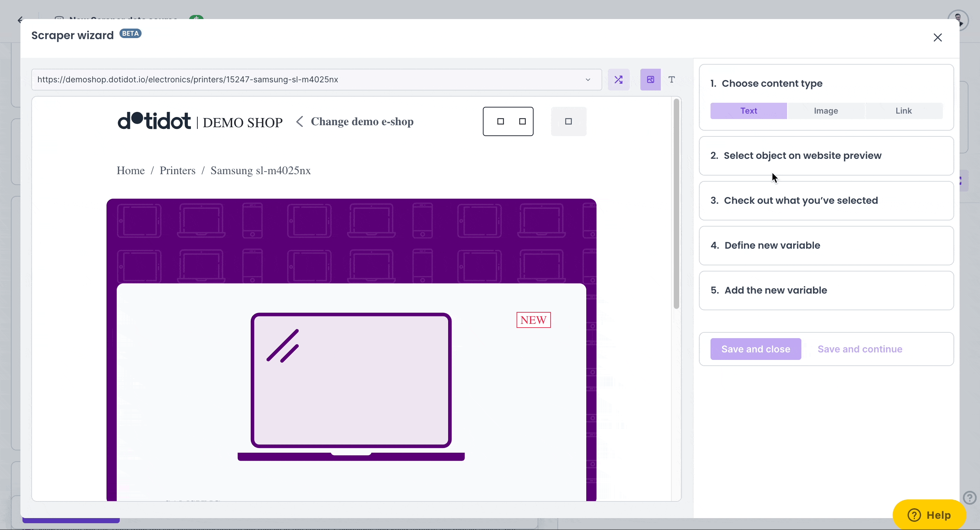Viewport: 980px width, 530px height.
Task: Click the Printers breadcrumb link
Action: pyautogui.click(x=177, y=170)
